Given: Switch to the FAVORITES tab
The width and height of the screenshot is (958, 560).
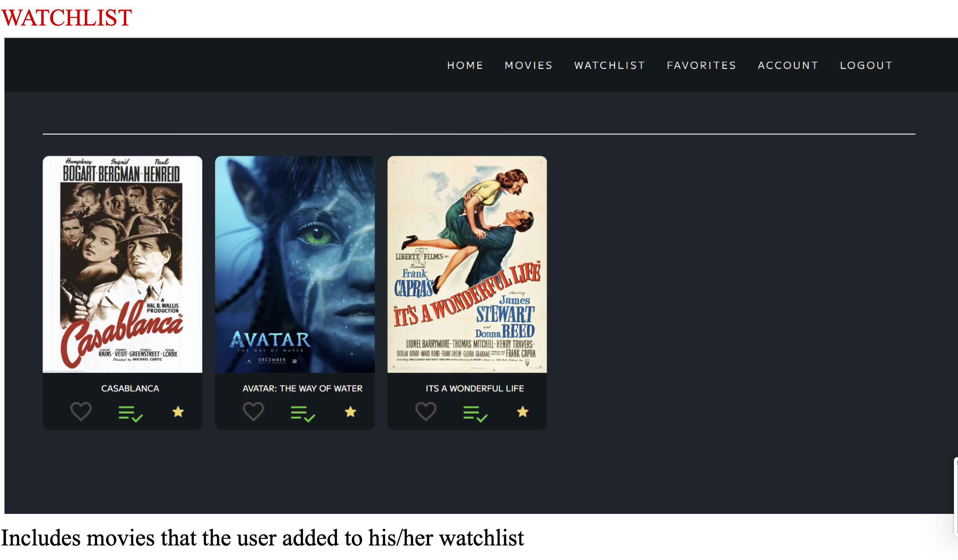Looking at the screenshot, I should tap(701, 65).
